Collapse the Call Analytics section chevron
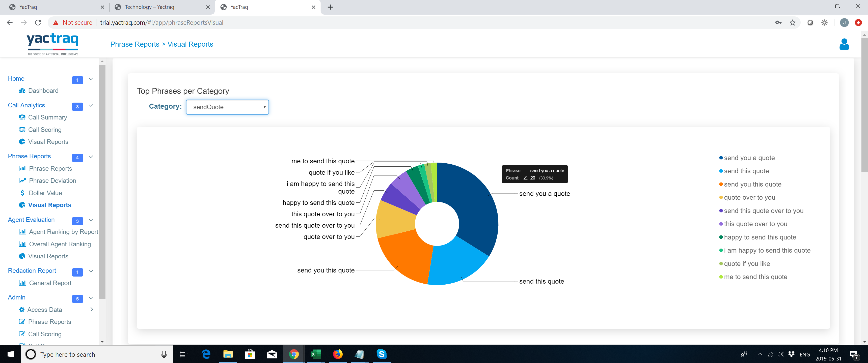868x363 pixels. (91, 105)
